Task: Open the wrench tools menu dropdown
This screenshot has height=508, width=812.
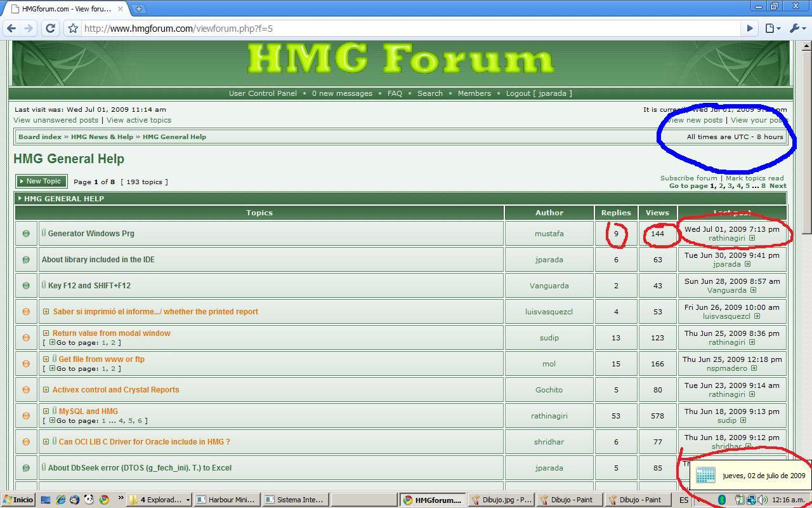Action: [x=797, y=28]
